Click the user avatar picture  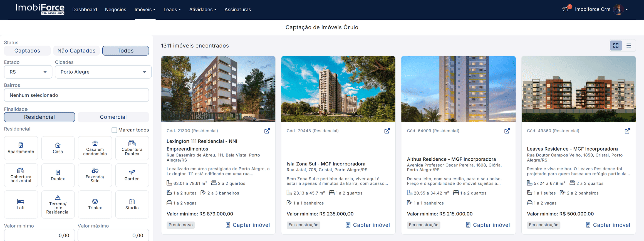[618, 9]
